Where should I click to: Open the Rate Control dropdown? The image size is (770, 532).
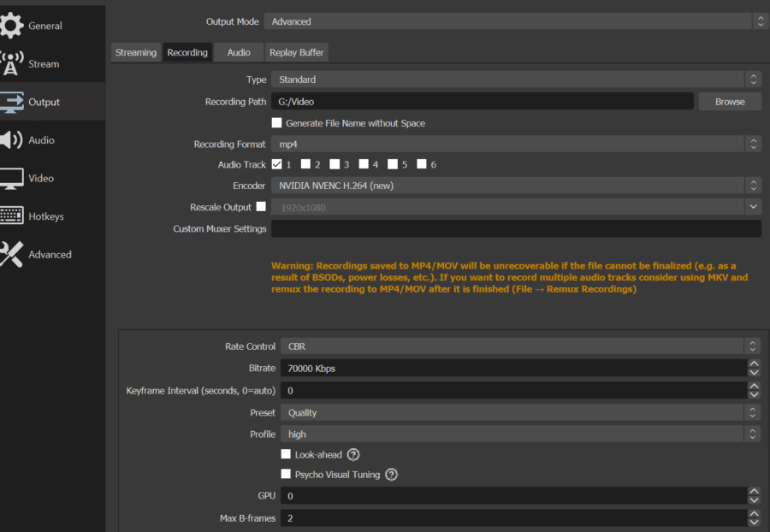(513, 346)
